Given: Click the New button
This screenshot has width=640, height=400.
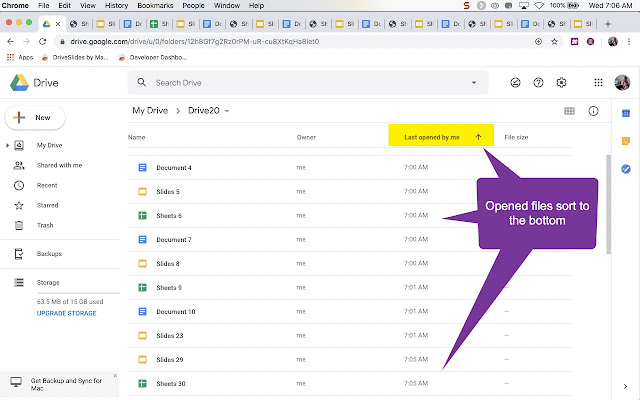Looking at the screenshot, I should pos(35,117).
